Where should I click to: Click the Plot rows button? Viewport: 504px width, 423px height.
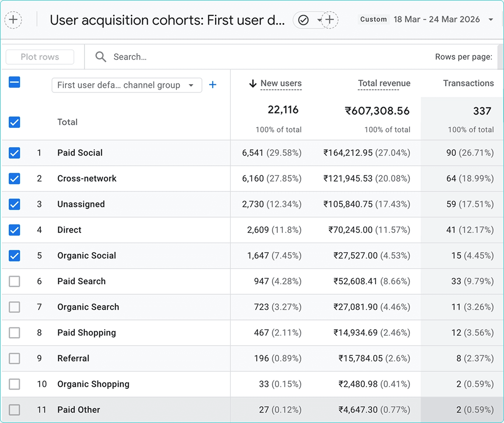40,57
